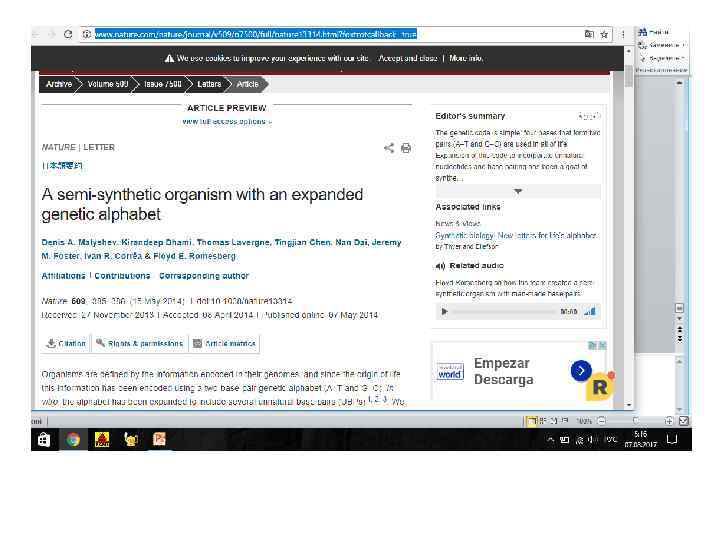Viewport: 720px width, 540px height.
Task: Click the Article metrics button
Action: [x=224, y=343]
